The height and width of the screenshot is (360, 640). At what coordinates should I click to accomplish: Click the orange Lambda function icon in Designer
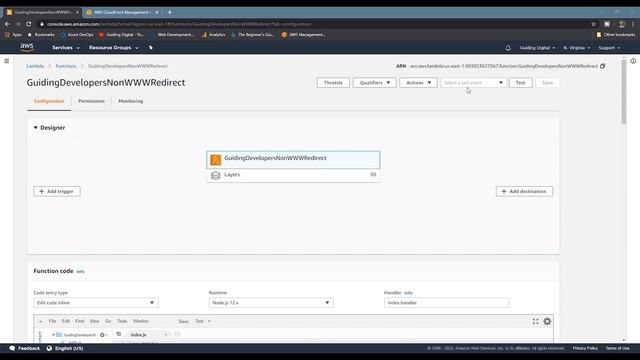(x=216, y=160)
